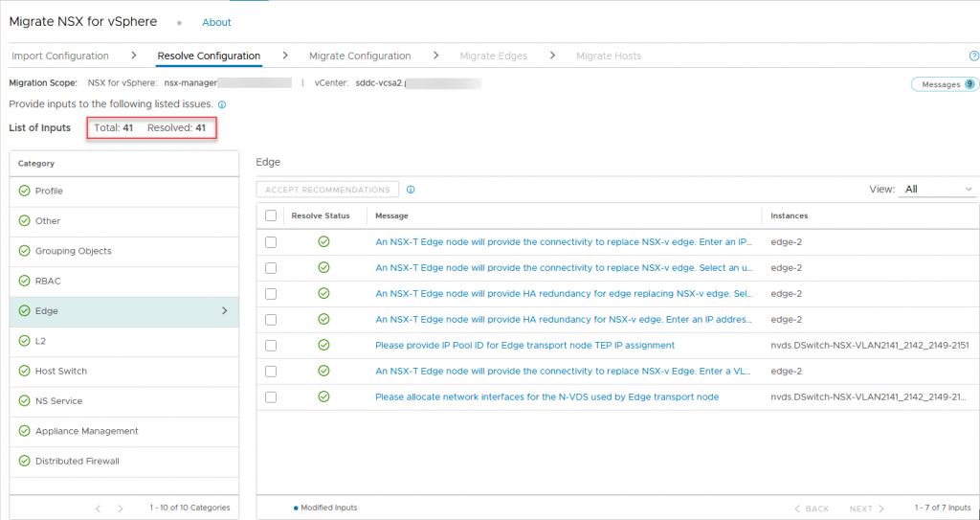This screenshot has width=980, height=520.
Task: Click '1 - 10 of 10 Categories' text
Action: pos(190,508)
